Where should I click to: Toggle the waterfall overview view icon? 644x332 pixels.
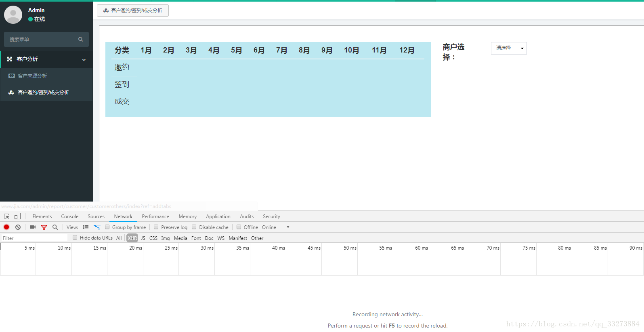[x=97, y=227]
